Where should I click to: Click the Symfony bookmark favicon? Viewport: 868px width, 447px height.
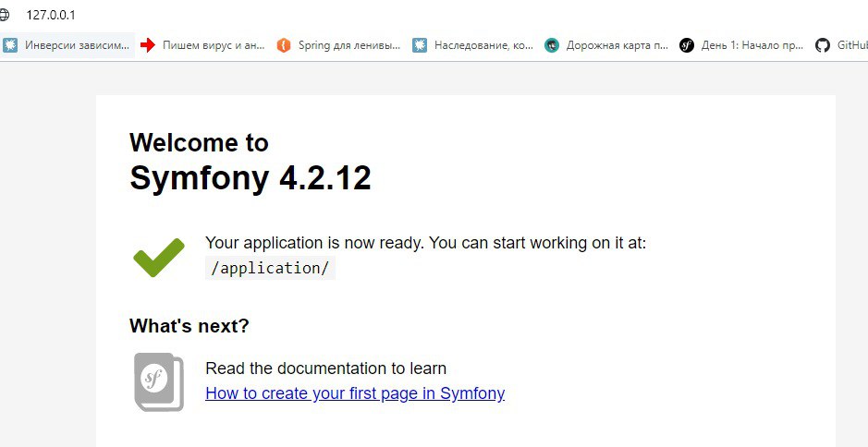coord(687,45)
